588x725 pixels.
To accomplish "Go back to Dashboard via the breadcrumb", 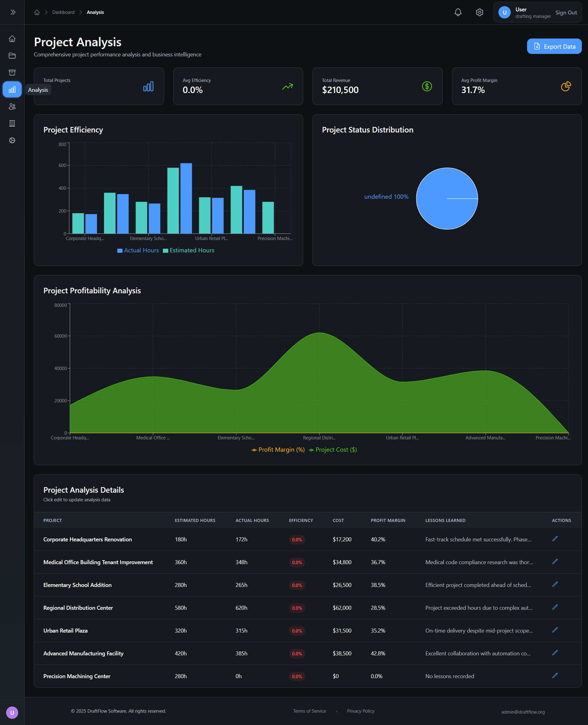I will point(63,12).
